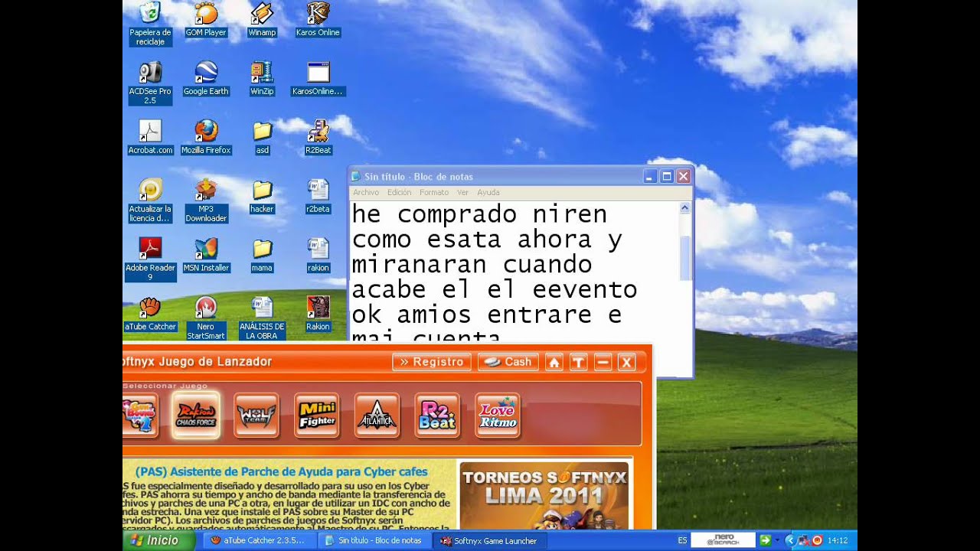Click the Notepad scrollbar up arrow

click(x=684, y=207)
